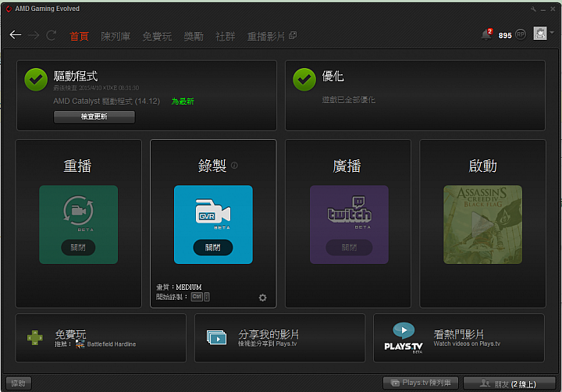562x392 pixels.
Task: Open the user avatar picture
Action: coord(540,34)
